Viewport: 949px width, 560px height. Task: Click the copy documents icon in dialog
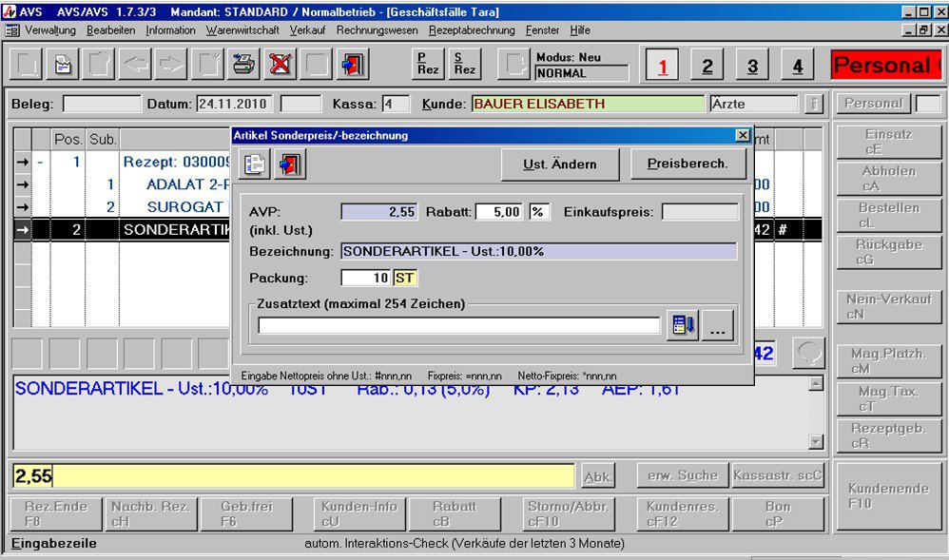click(255, 164)
